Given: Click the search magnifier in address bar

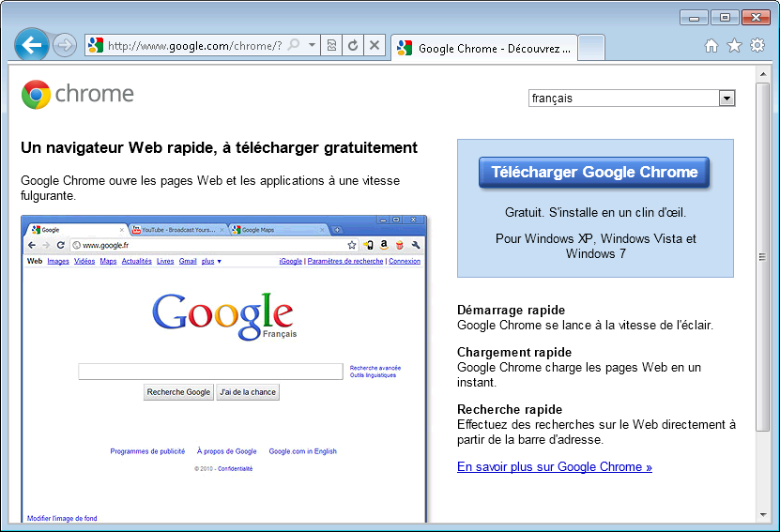Looking at the screenshot, I should (294, 45).
